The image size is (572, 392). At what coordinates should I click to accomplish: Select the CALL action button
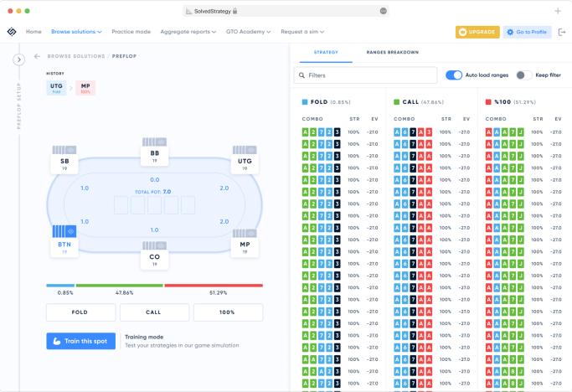pyautogui.click(x=154, y=312)
